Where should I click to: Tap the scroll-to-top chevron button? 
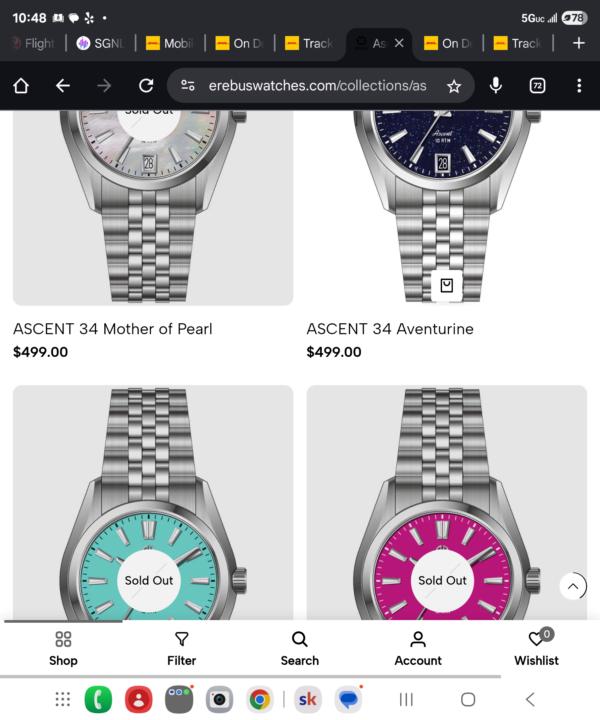tap(572, 586)
